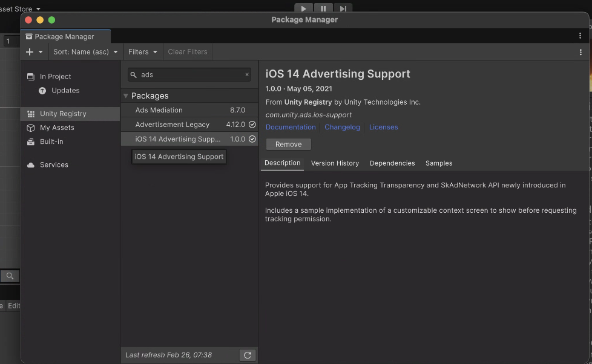Click the Play button in Unity editor

[303, 8]
